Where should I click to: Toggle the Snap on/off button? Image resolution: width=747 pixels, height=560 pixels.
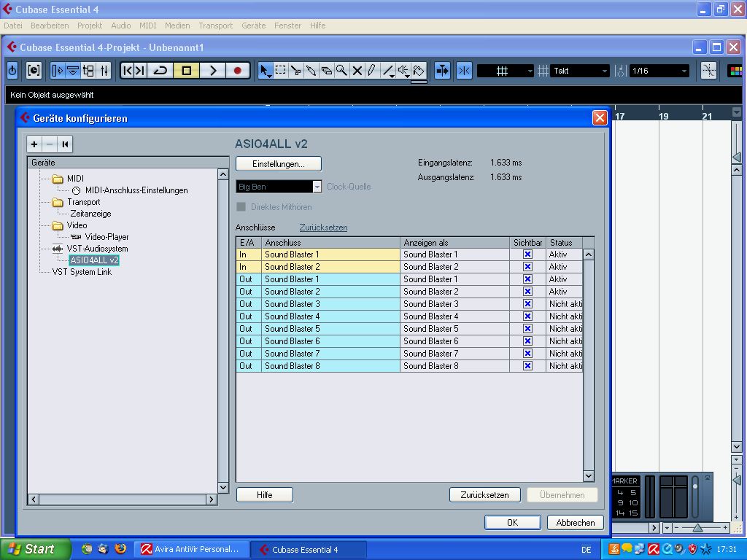(464, 71)
